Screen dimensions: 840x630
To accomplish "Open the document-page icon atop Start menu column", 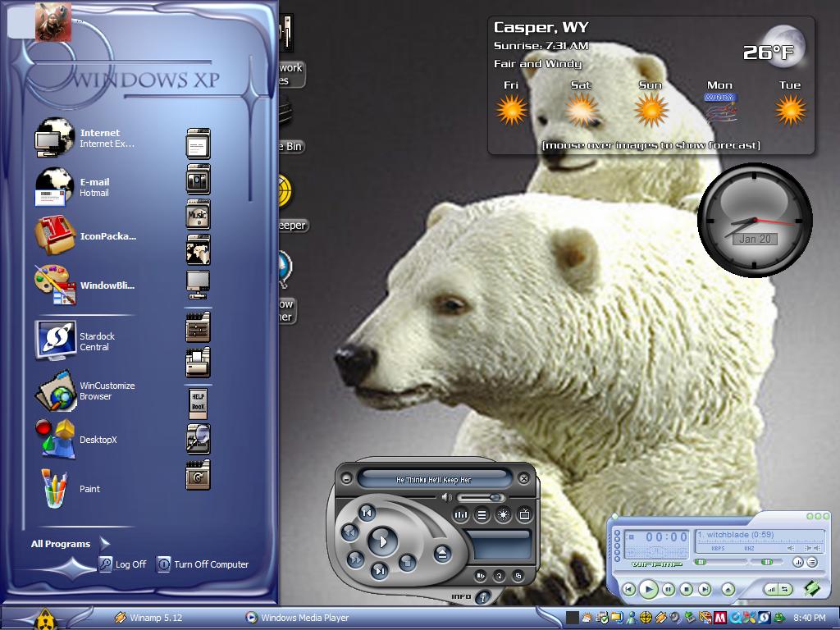I will (198, 143).
